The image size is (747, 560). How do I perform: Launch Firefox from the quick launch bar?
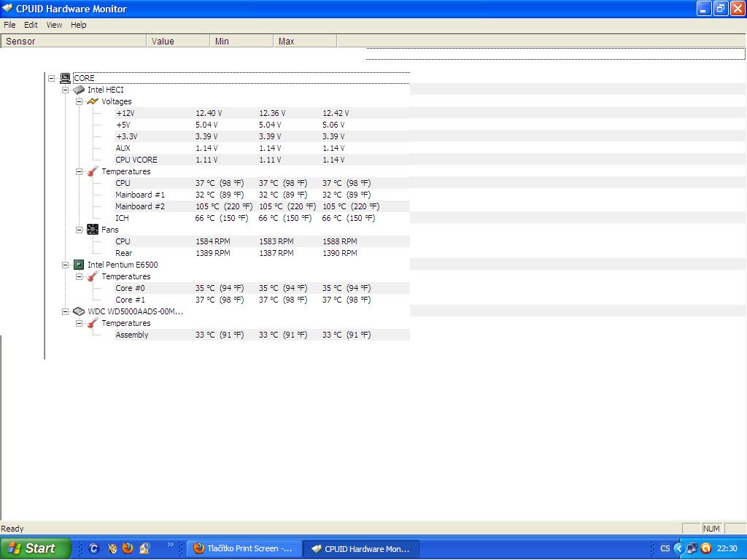[x=128, y=548]
